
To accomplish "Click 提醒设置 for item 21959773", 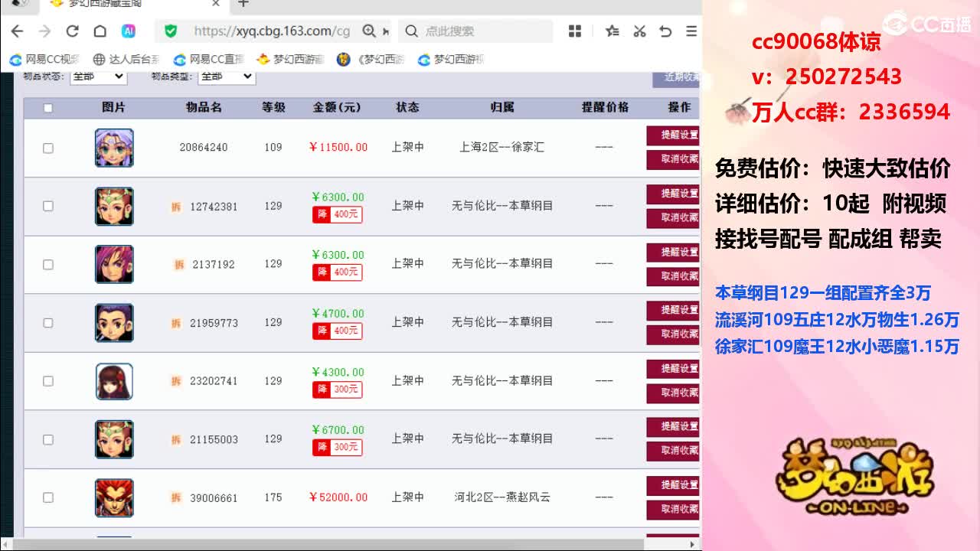I will (x=674, y=310).
